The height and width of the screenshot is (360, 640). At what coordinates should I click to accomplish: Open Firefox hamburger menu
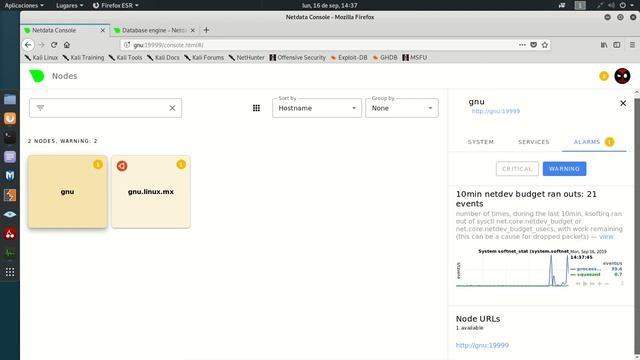point(632,45)
